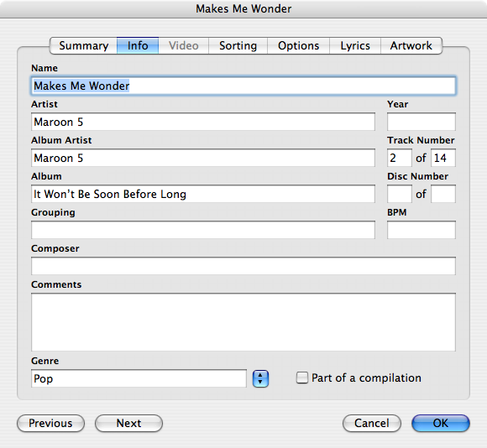Click the Artist field with Maroon 5
This screenshot has height=448, width=487.
click(x=203, y=122)
